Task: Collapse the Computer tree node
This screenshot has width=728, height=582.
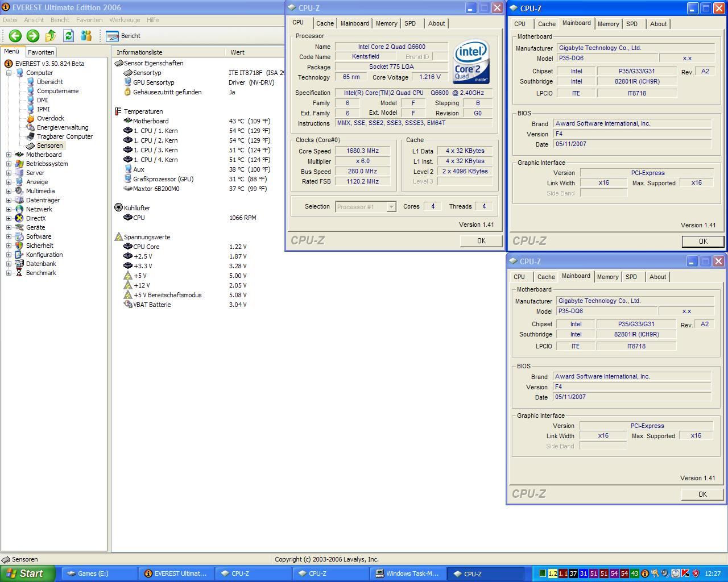Action: coord(9,73)
